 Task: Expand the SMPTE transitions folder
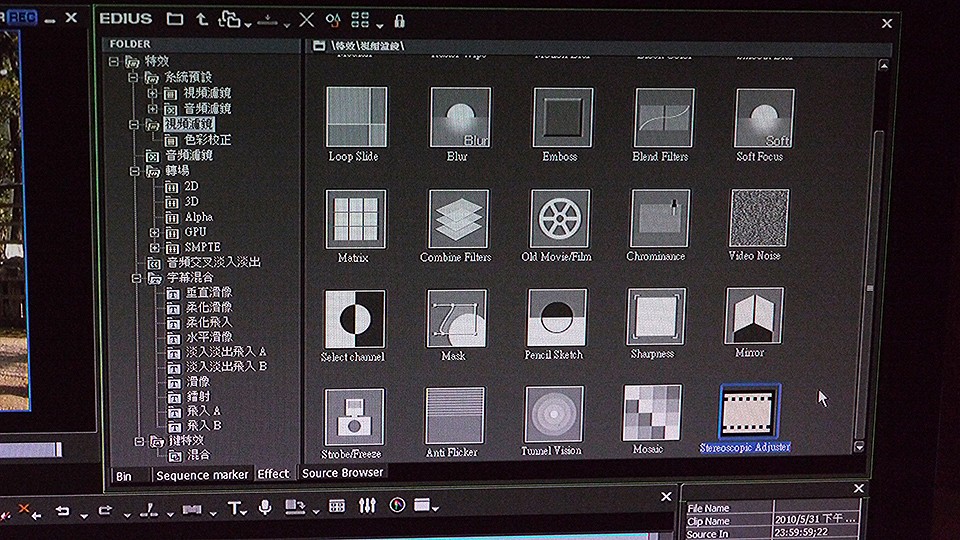(153, 247)
